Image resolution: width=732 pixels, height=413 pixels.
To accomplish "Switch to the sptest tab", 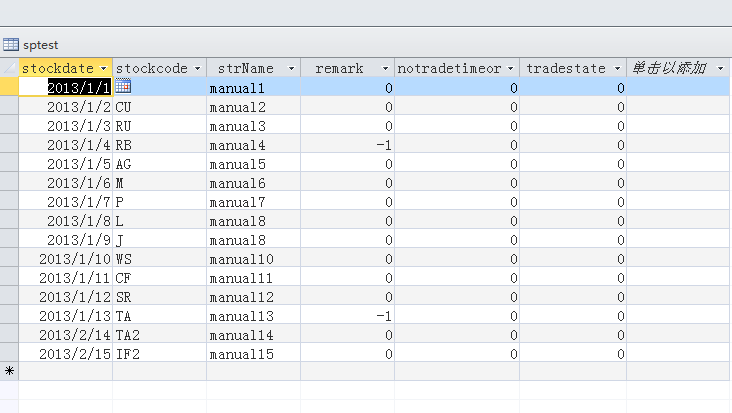I will [39, 45].
